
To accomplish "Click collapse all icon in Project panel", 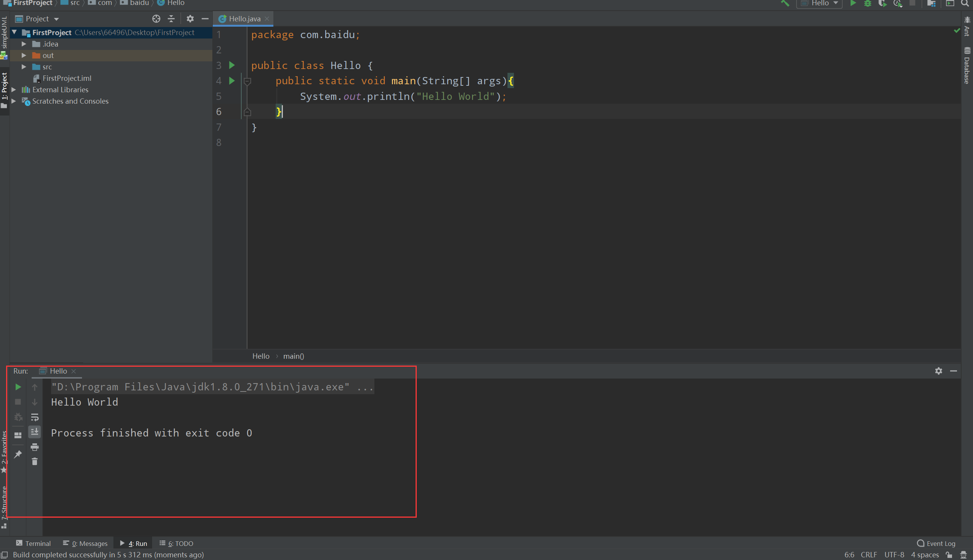I will coord(171,18).
